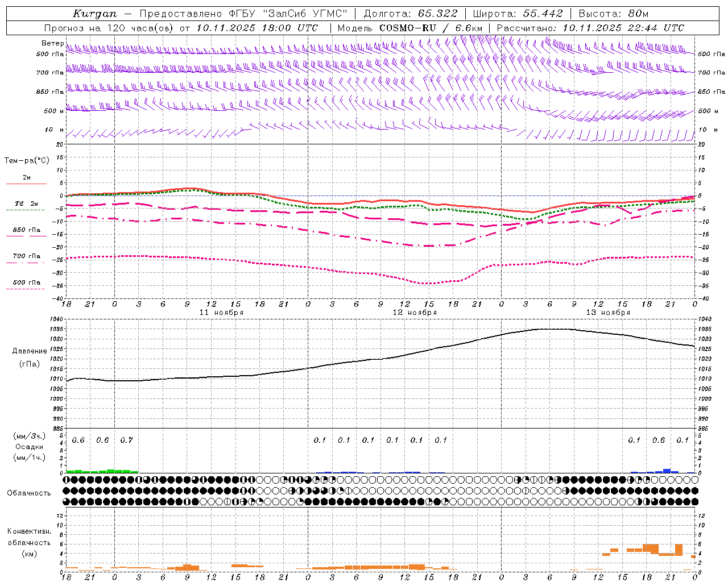Image resolution: width=728 pixels, height=582 pixels.
Task: Click the 'Td 2м' dew point legend entry
Action: (x=27, y=203)
